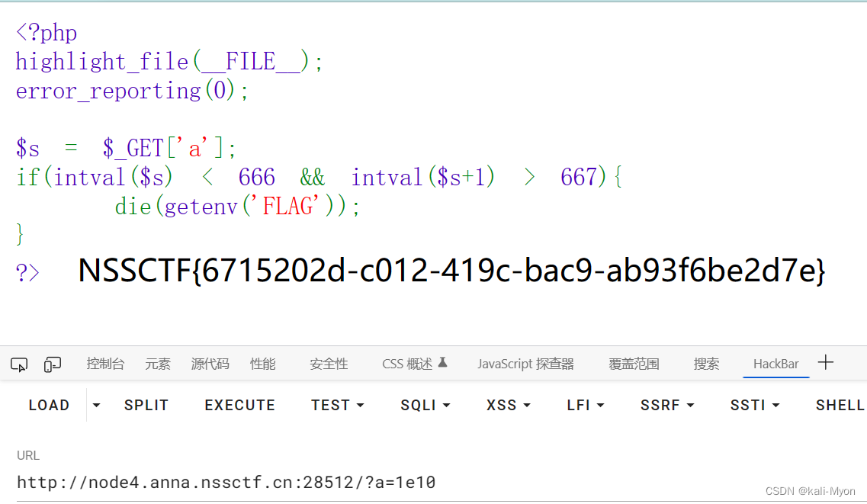Open the 安全性 tab
867x504 pixels.
click(x=329, y=364)
